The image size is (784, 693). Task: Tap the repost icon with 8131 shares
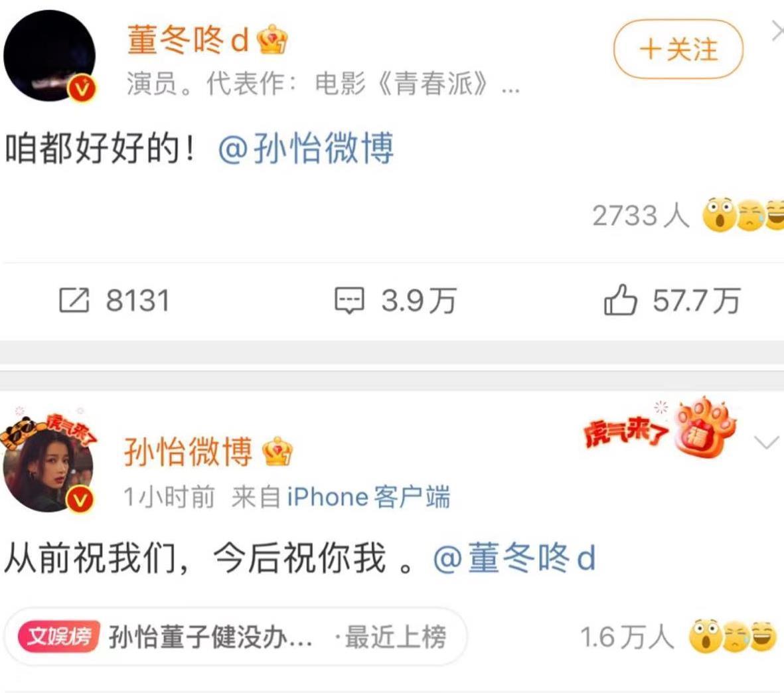point(74,300)
